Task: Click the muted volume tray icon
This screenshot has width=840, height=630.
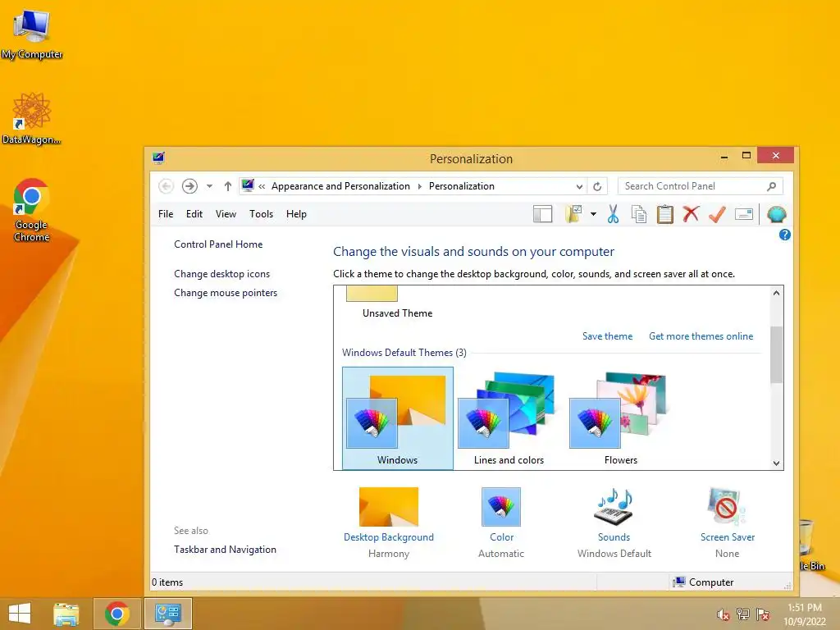Action: tap(724, 614)
